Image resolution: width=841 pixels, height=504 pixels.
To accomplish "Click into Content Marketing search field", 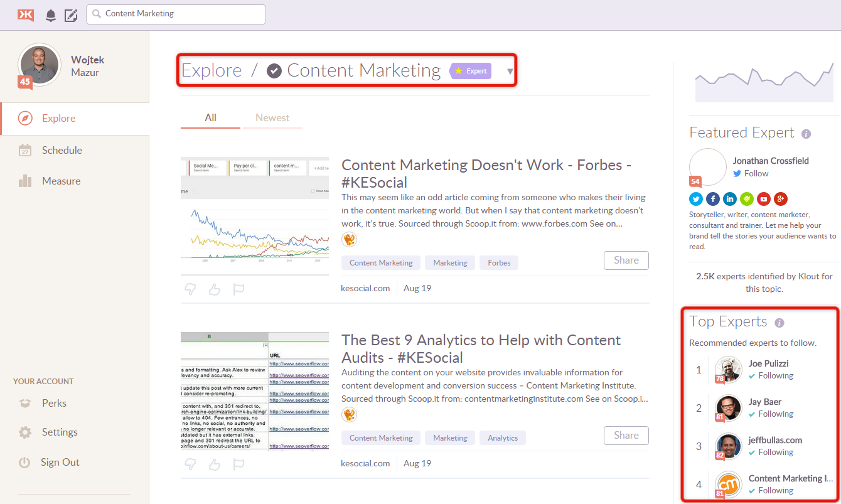I will pos(176,14).
